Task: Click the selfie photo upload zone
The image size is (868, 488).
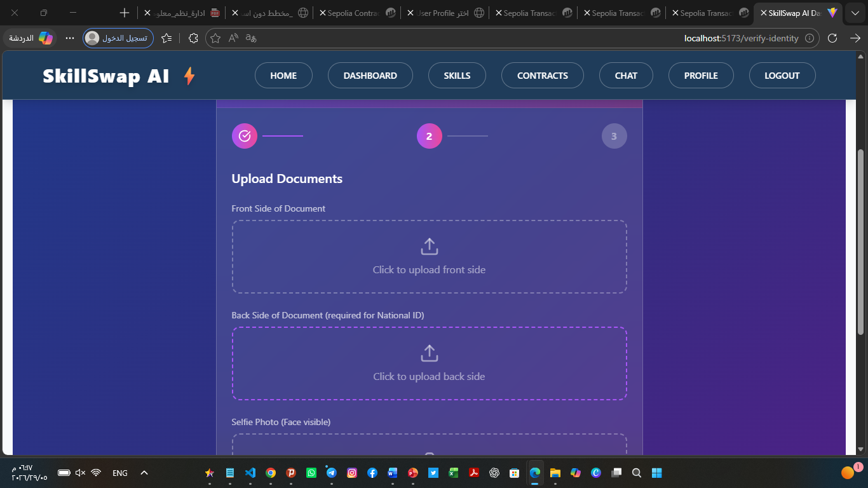Action: [x=430, y=445]
